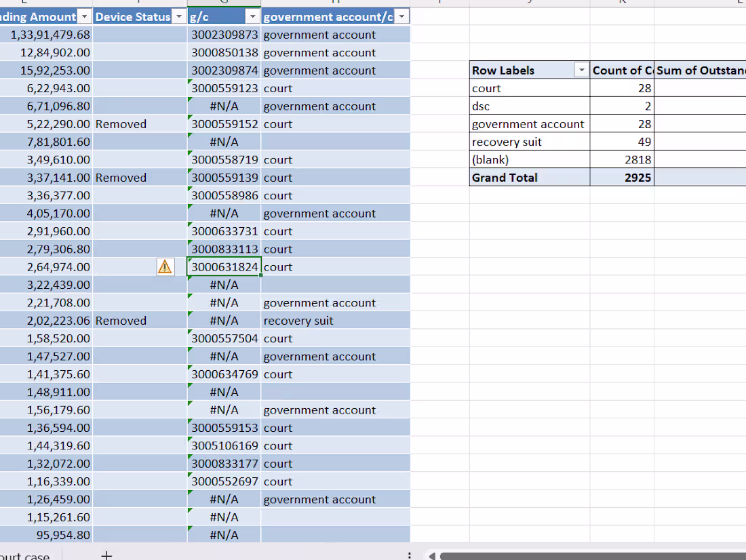Select pivot count value 2818

(x=622, y=160)
